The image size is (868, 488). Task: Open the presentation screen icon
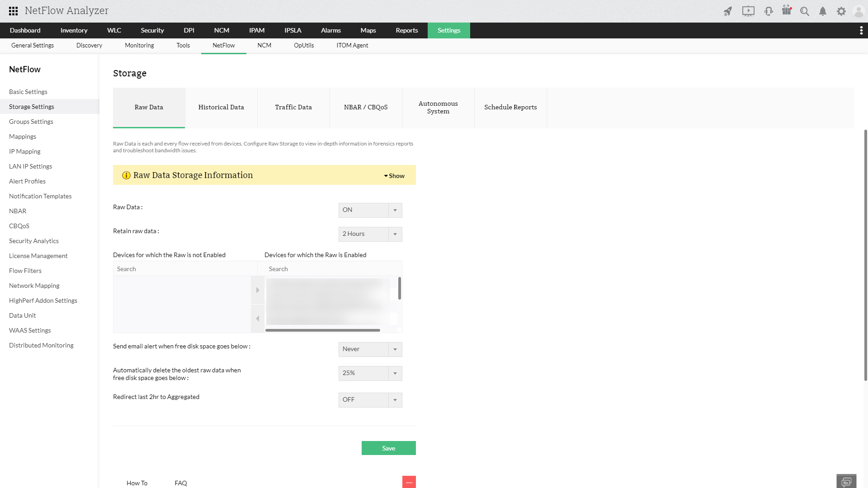coord(748,11)
